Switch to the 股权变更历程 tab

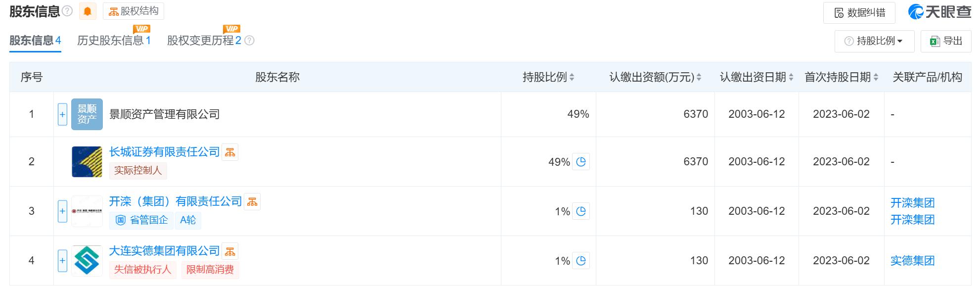pos(204,41)
